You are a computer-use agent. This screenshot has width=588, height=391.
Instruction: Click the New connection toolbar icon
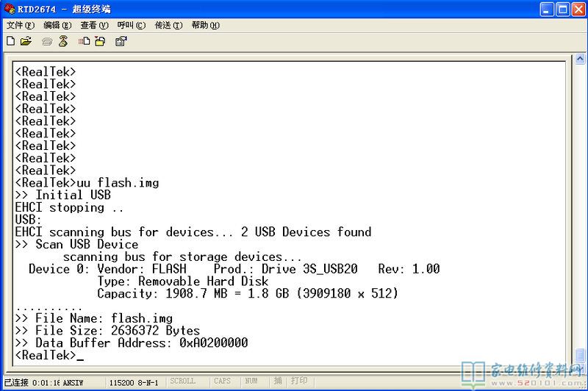click(x=10, y=41)
